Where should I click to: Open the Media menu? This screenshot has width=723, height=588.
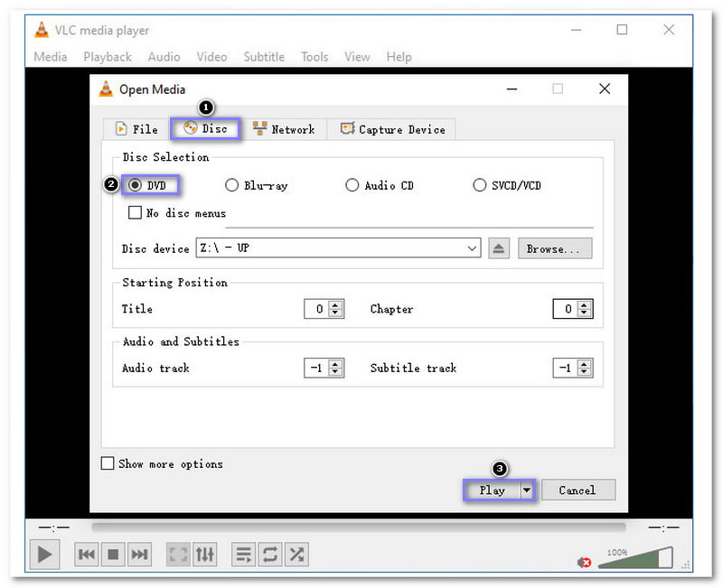point(51,57)
